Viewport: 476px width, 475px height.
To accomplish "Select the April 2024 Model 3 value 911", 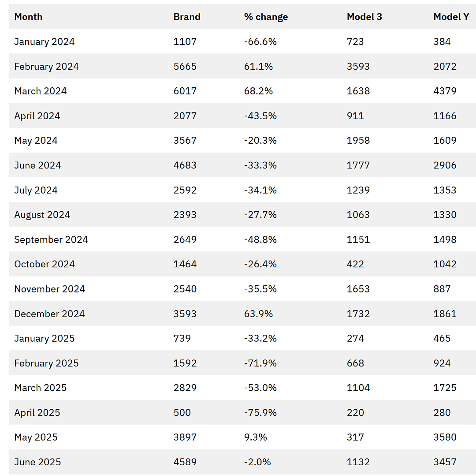I will click(355, 116).
